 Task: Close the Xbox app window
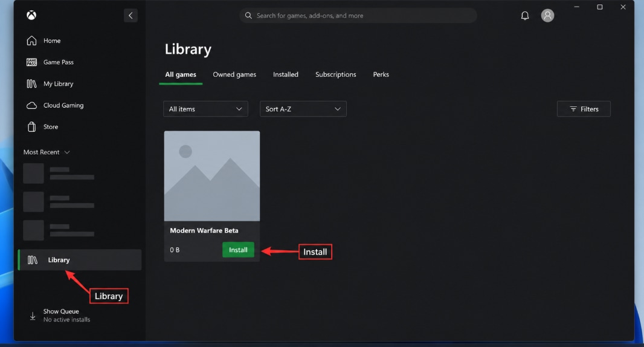[623, 7]
